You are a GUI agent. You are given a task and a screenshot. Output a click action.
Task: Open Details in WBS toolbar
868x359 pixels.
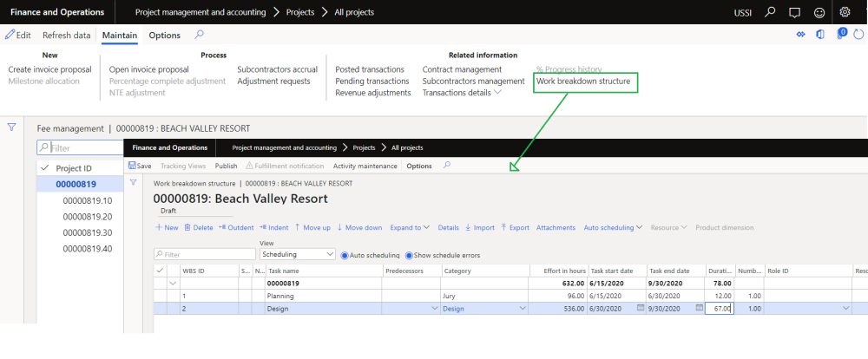pyautogui.click(x=449, y=227)
